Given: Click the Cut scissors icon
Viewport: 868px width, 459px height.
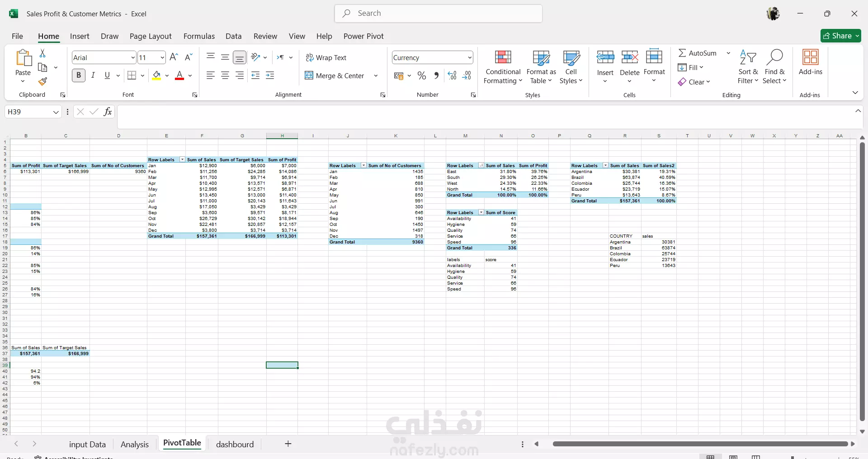Looking at the screenshot, I should coord(42,53).
